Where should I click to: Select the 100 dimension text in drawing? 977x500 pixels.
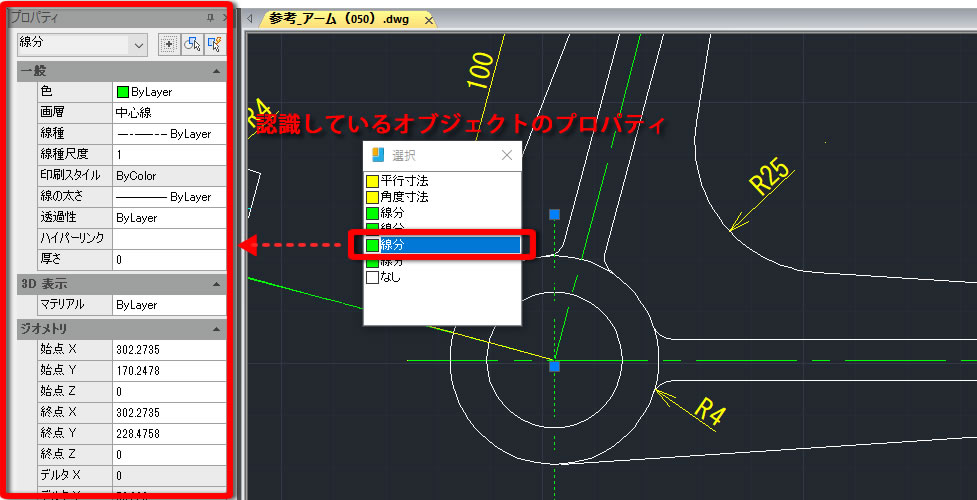(481, 70)
